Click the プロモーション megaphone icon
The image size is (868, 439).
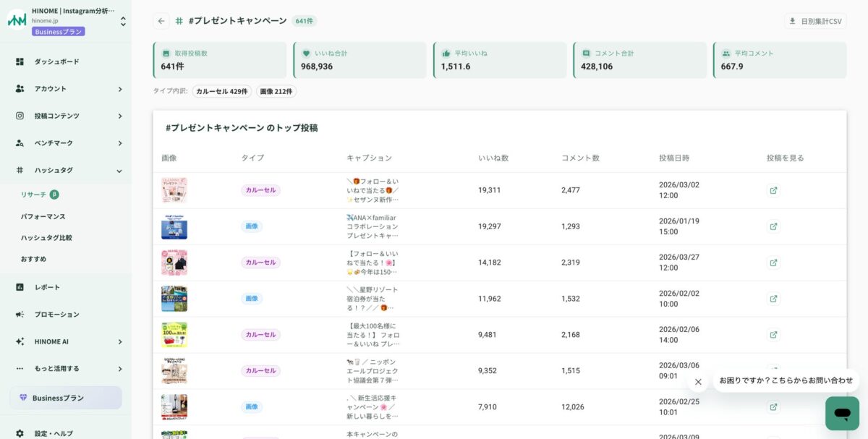tap(22, 314)
